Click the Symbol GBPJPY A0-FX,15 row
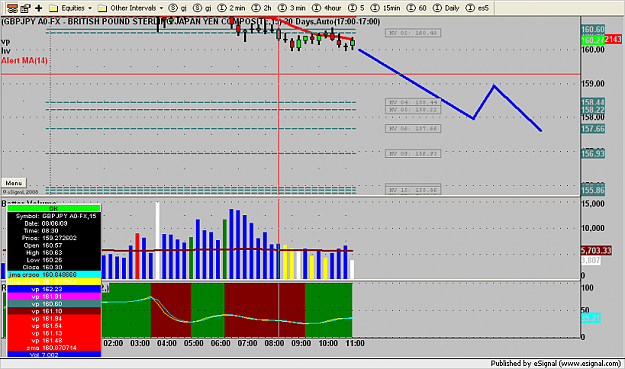The image size is (625, 369). click(x=54, y=216)
